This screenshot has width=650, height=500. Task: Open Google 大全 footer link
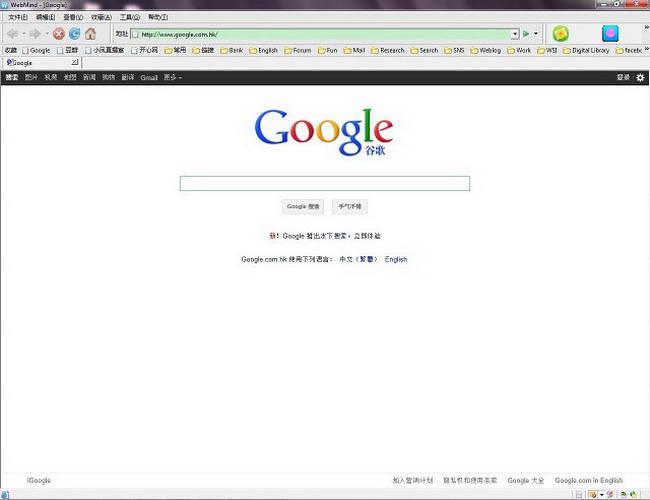click(x=526, y=481)
